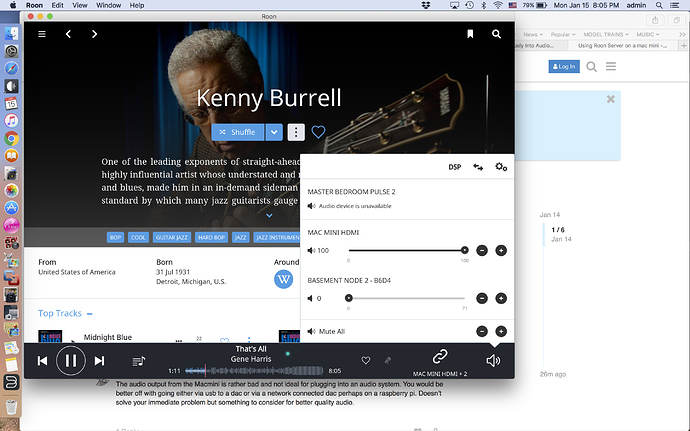Open the Help menu
690x431 pixels.
(137, 5)
